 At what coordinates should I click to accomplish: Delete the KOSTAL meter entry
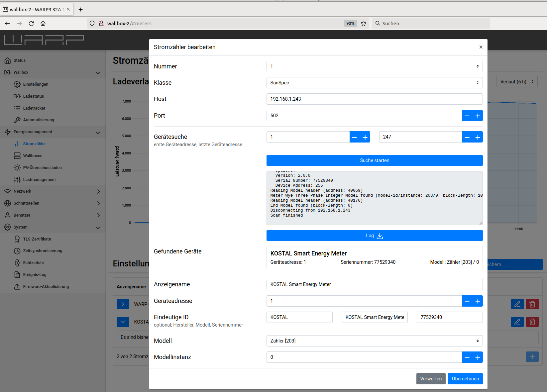pyautogui.click(x=532, y=322)
